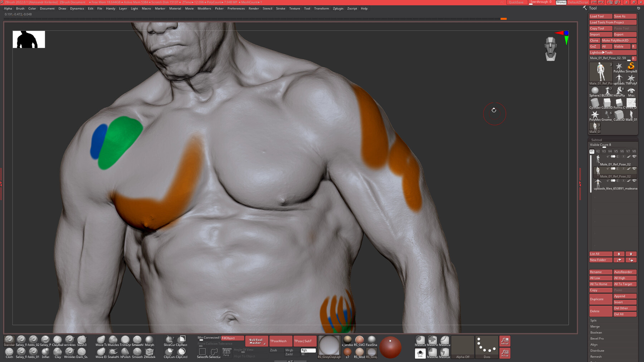Select the Standard brush

tap(9, 340)
